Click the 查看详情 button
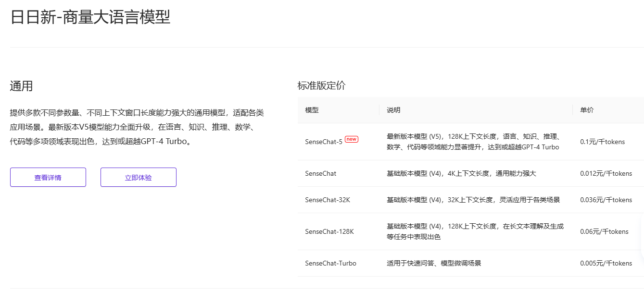 [48, 177]
